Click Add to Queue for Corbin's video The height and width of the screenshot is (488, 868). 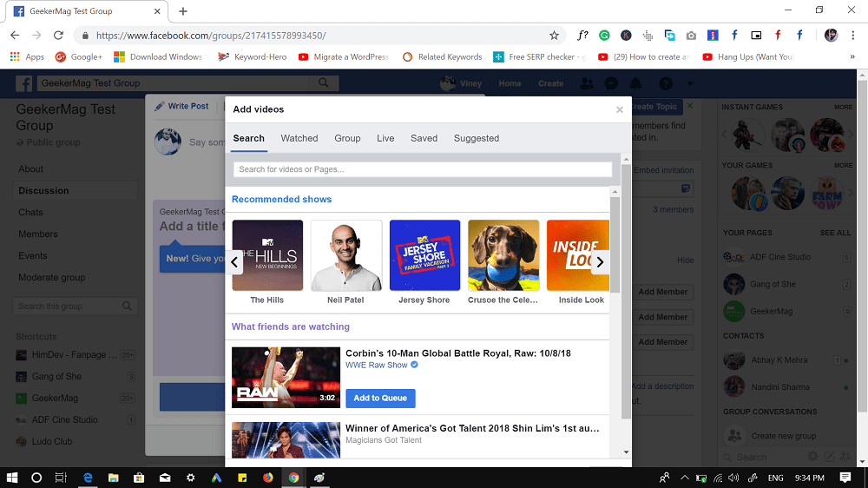pyautogui.click(x=380, y=399)
